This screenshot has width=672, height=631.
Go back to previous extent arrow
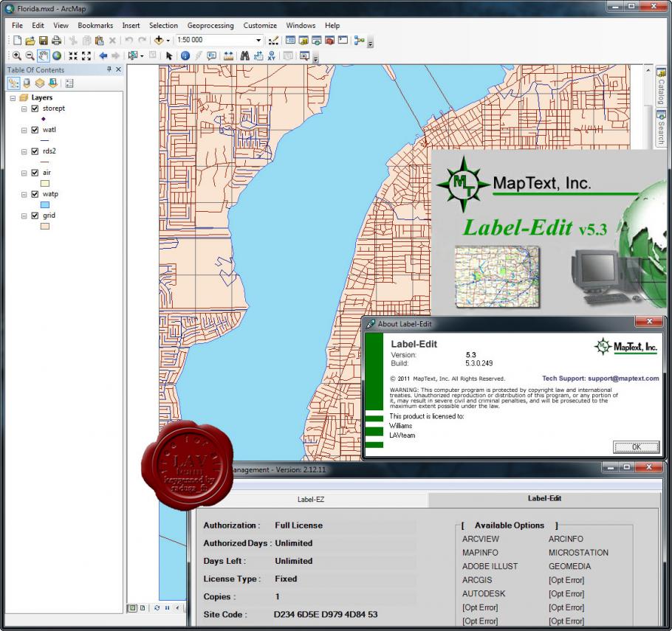[103, 55]
